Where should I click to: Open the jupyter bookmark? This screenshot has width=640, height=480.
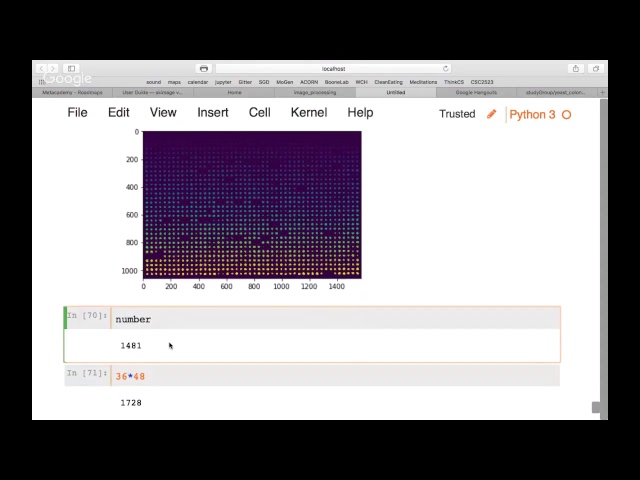[223, 82]
